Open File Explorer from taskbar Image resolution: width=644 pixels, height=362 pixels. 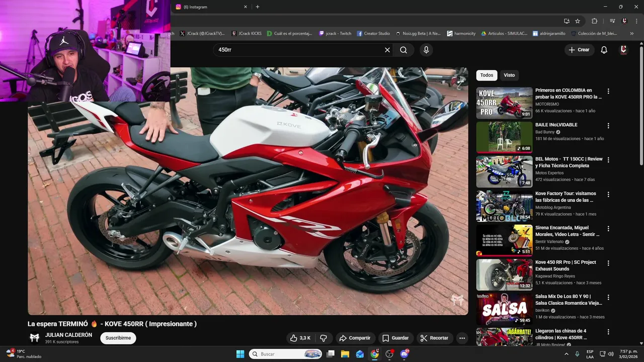click(x=345, y=354)
